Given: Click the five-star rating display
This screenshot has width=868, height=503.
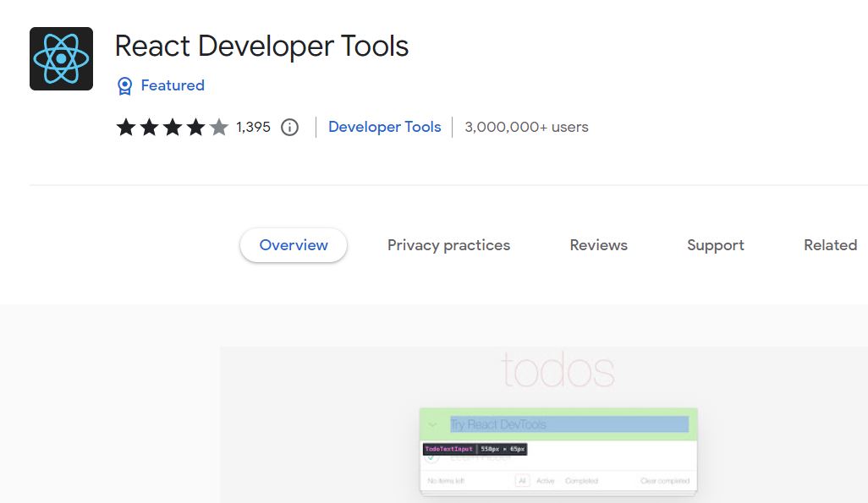Looking at the screenshot, I should 172,128.
